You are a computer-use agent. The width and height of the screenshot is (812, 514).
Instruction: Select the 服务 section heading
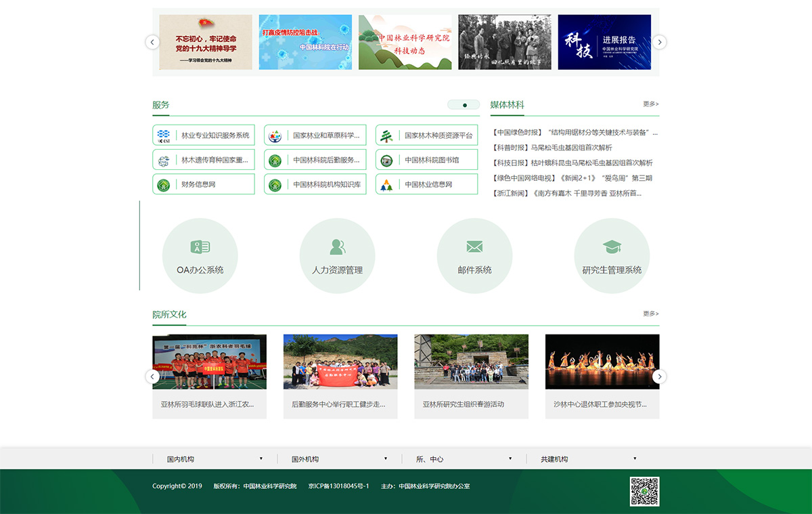click(161, 105)
